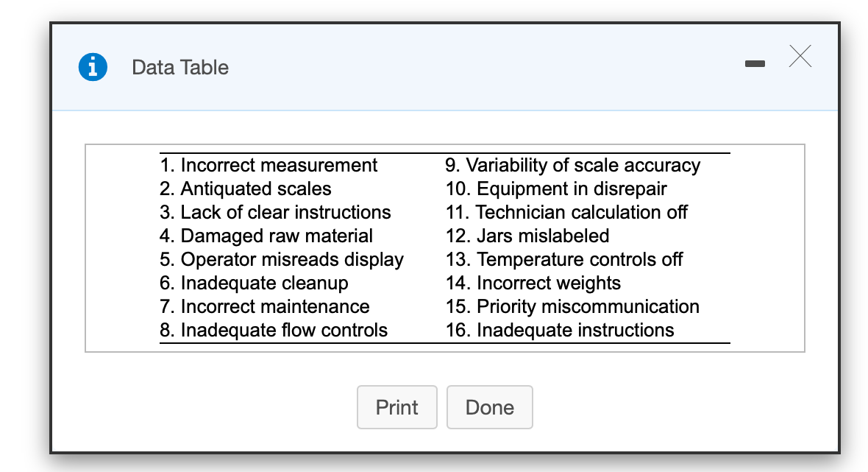
Task: Select the entry 'Antiquated scales'
Action: click(244, 189)
